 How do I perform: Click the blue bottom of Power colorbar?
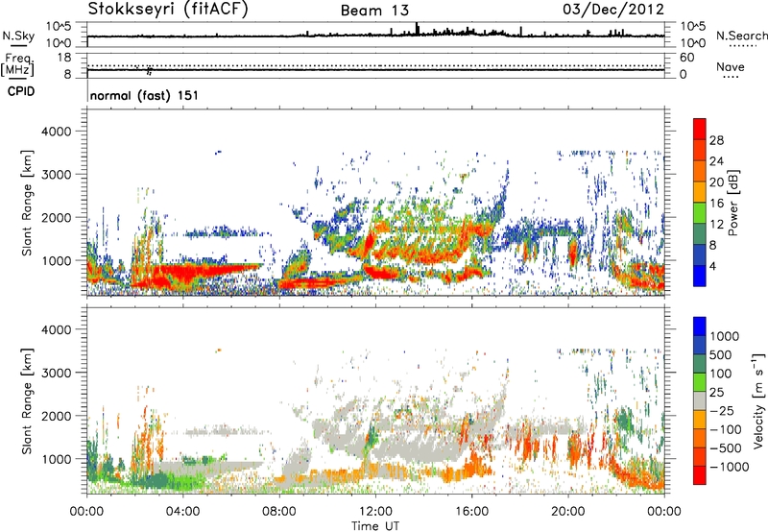[700, 276]
